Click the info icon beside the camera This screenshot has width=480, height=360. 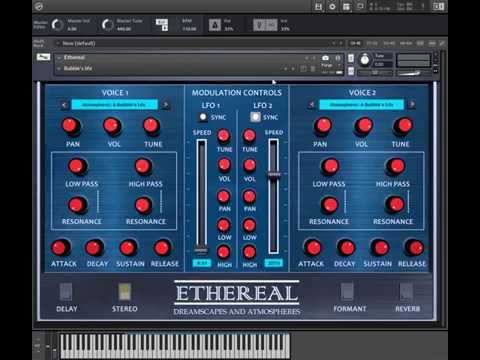click(x=338, y=58)
